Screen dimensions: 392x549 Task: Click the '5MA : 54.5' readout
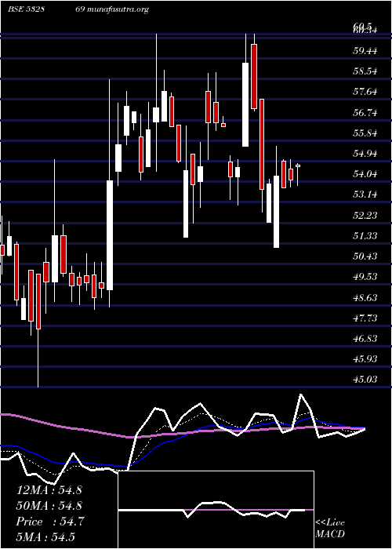45,536
